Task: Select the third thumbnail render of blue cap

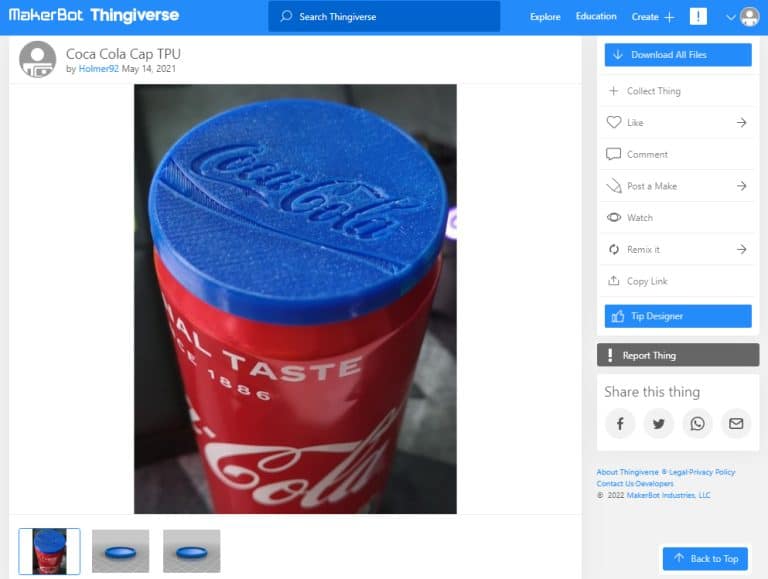Action: point(192,551)
